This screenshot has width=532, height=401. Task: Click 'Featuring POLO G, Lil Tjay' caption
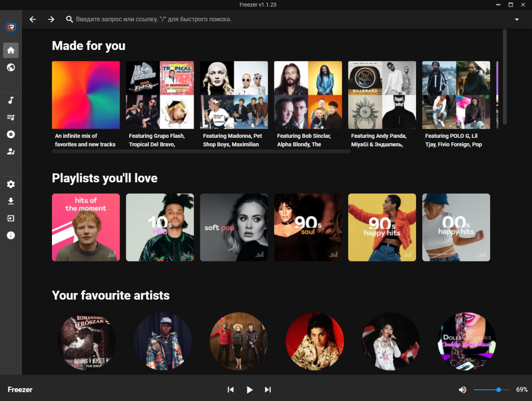click(453, 140)
